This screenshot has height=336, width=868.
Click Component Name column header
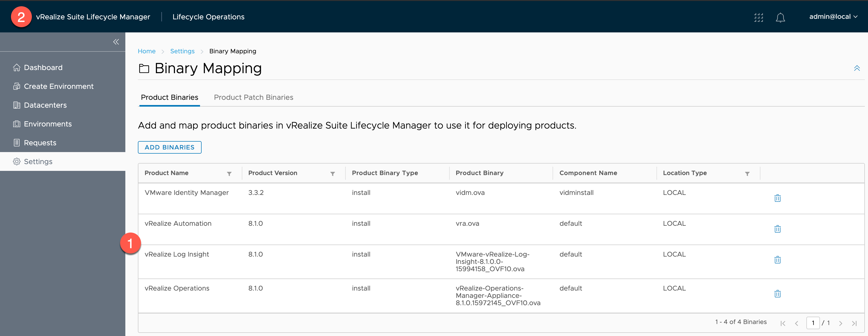588,173
